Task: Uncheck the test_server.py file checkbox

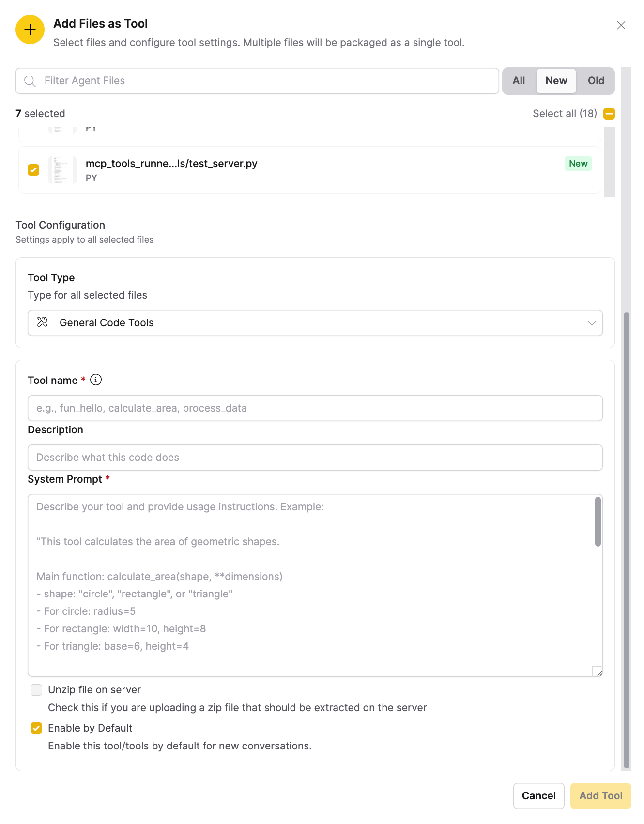Action: pos(33,170)
